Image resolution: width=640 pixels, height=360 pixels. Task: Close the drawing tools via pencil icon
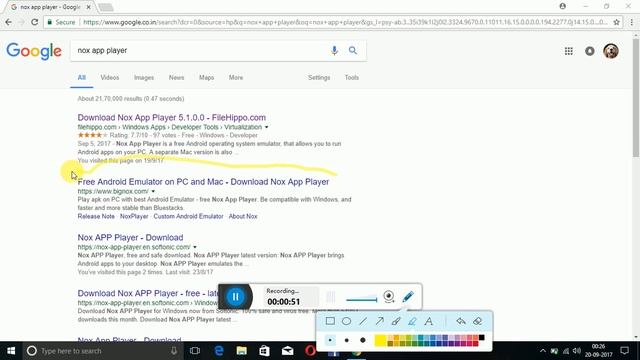pos(408,297)
